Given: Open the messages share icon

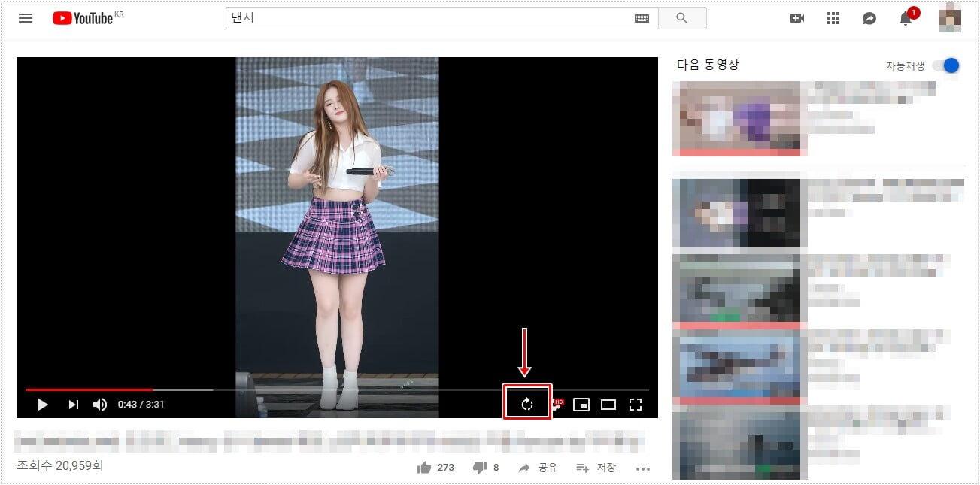Looking at the screenshot, I should pyautogui.click(x=869, y=18).
